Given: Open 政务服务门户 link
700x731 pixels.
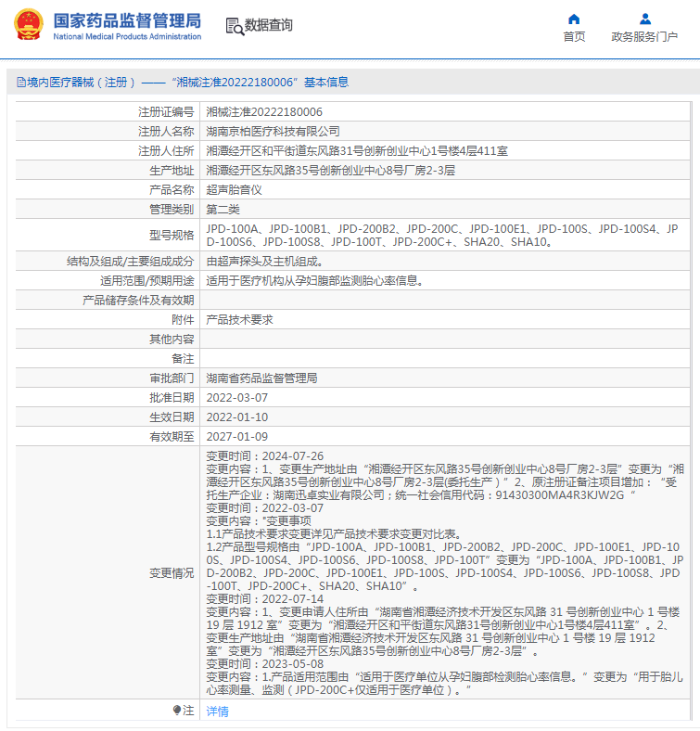Looking at the screenshot, I should tap(644, 36).
